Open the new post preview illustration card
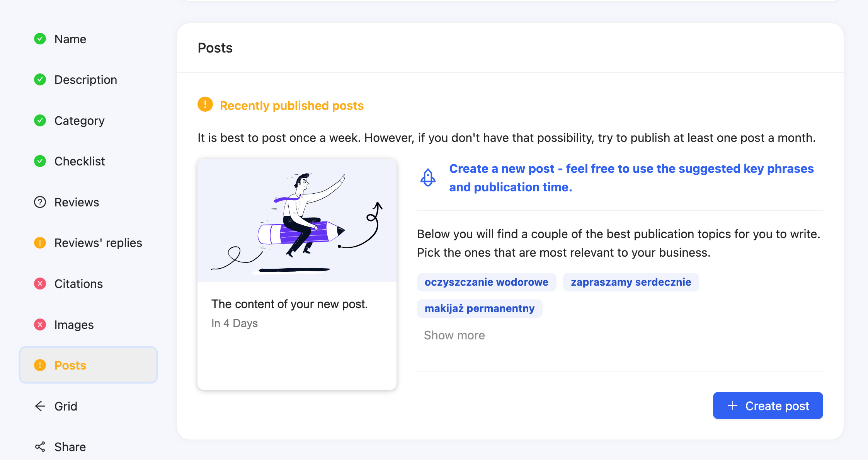The height and width of the screenshot is (460, 868). click(x=297, y=274)
